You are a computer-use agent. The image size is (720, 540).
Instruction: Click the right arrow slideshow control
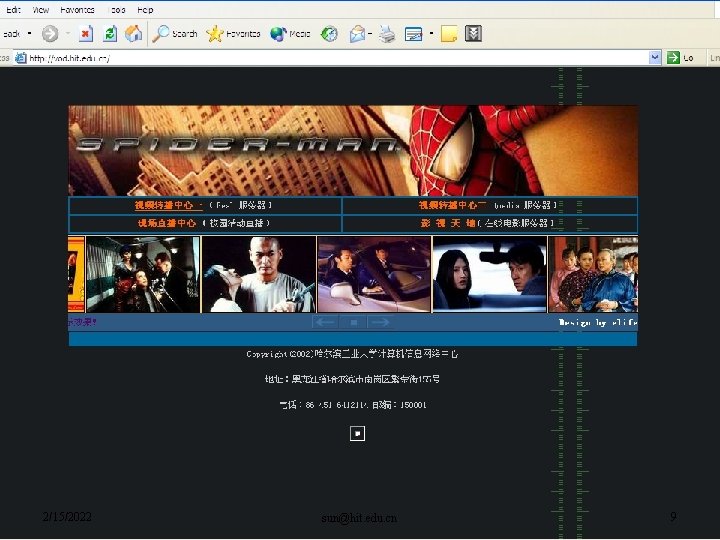[x=380, y=322]
